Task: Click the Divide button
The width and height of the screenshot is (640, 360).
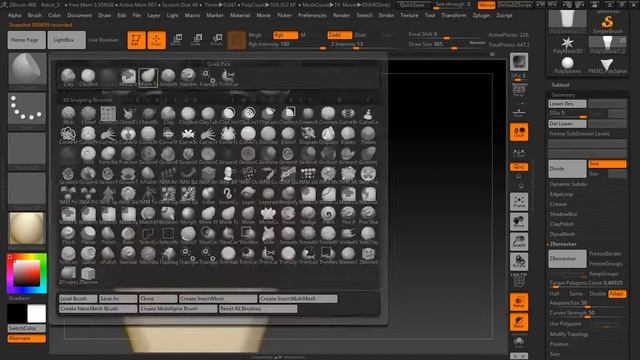Action: click(x=567, y=169)
